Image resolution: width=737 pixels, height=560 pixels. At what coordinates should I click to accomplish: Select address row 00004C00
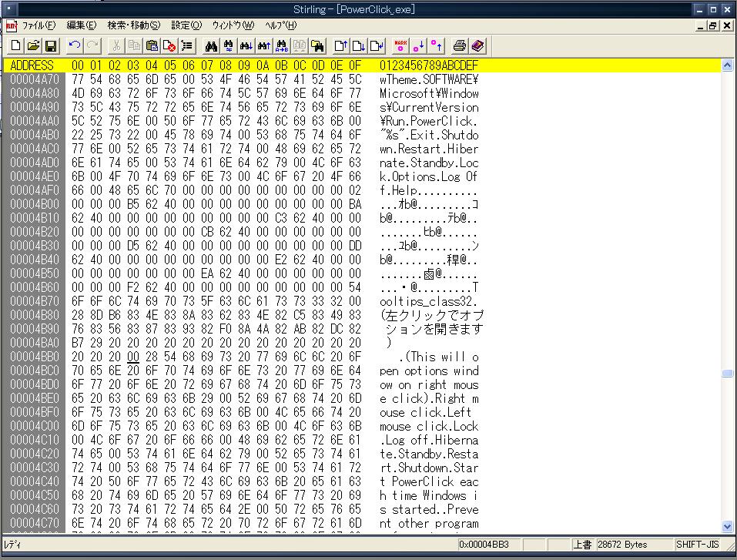point(35,426)
